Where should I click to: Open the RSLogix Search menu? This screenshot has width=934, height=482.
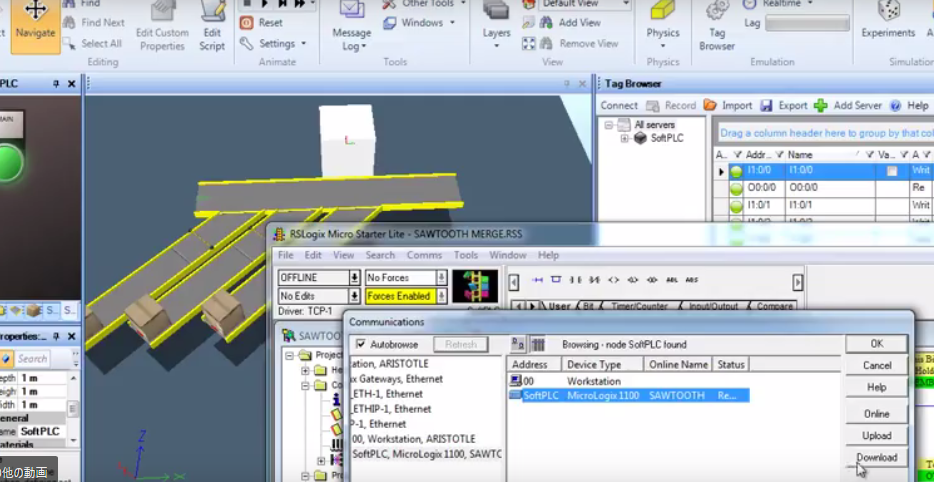coord(381,255)
